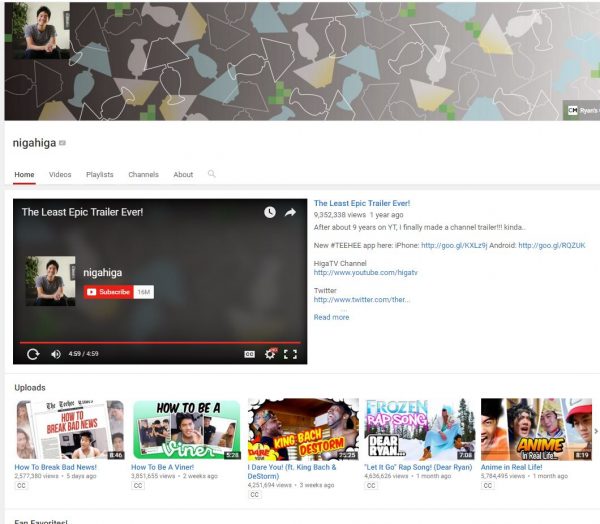Enter fullscreen mode on the player

pos(290,354)
